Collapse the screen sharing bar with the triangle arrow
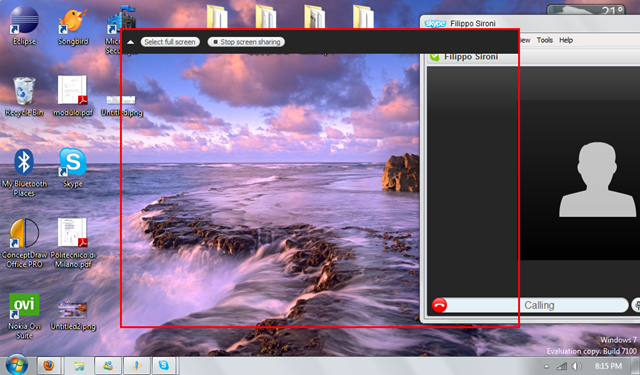 tap(131, 42)
